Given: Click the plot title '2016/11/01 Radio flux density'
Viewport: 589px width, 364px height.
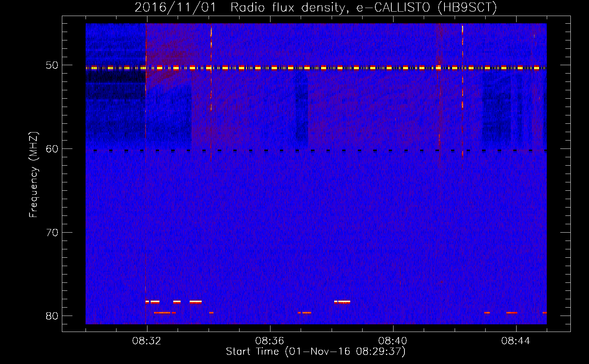Looking at the screenshot, I should [x=316, y=7].
